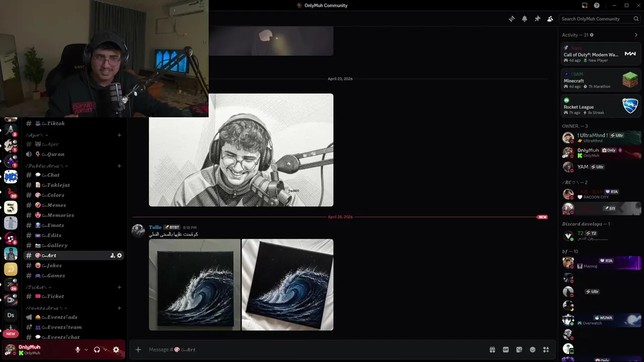Open the WUWA member playing Overwatch
The image size is (644, 362).
tap(601, 320)
